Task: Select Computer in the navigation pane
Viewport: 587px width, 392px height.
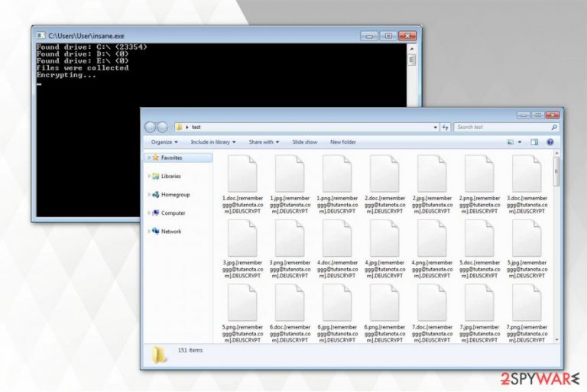Action: (x=173, y=212)
